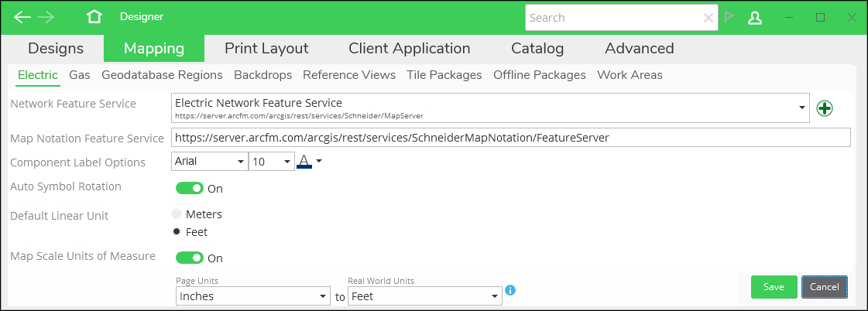The height and width of the screenshot is (311, 868).
Task: Open the Gas sub-tab
Action: (x=80, y=75)
